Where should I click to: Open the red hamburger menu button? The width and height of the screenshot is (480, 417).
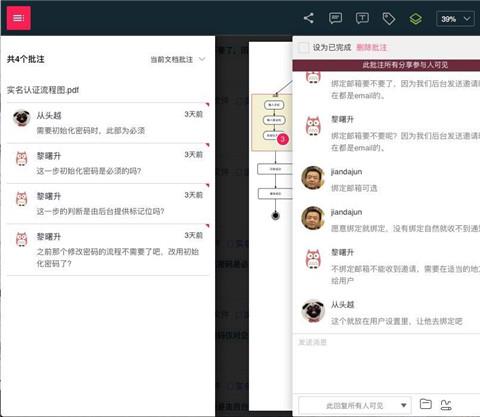click(19, 18)
